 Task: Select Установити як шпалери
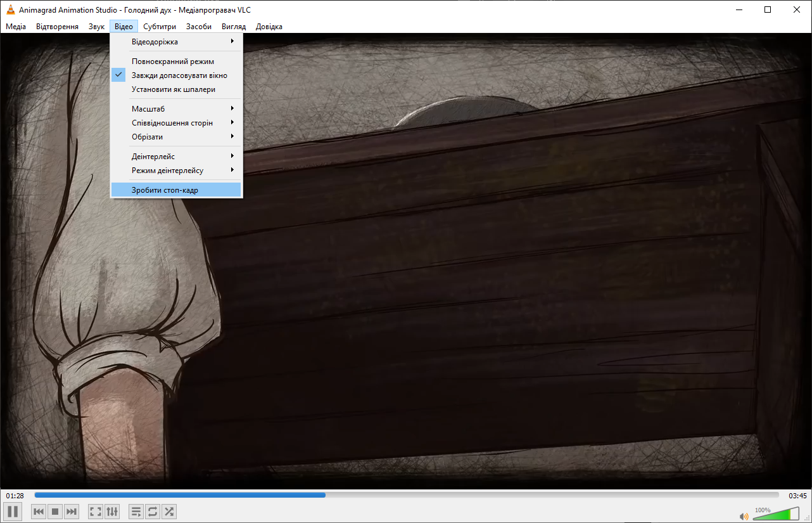[x=176, y=89]
